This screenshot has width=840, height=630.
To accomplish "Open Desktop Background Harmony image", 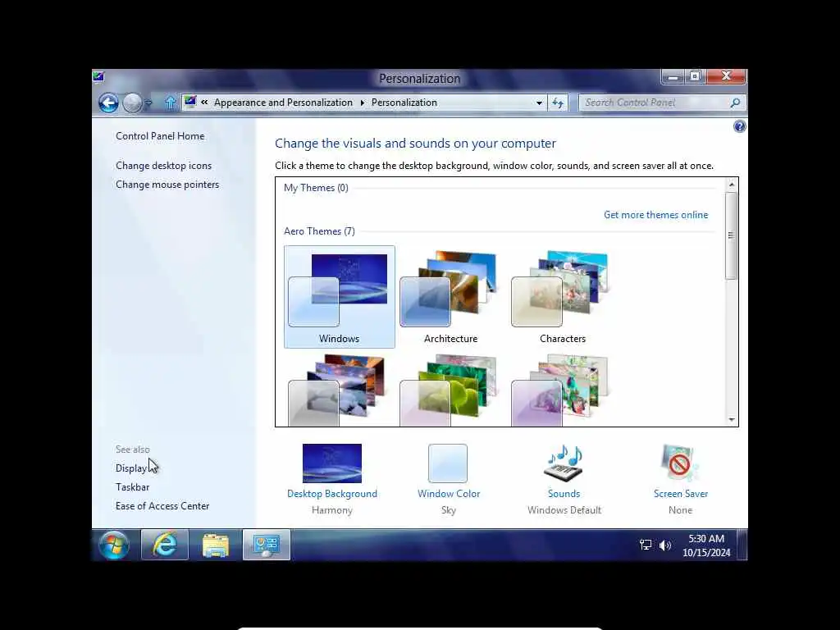I will pos(332,463).
